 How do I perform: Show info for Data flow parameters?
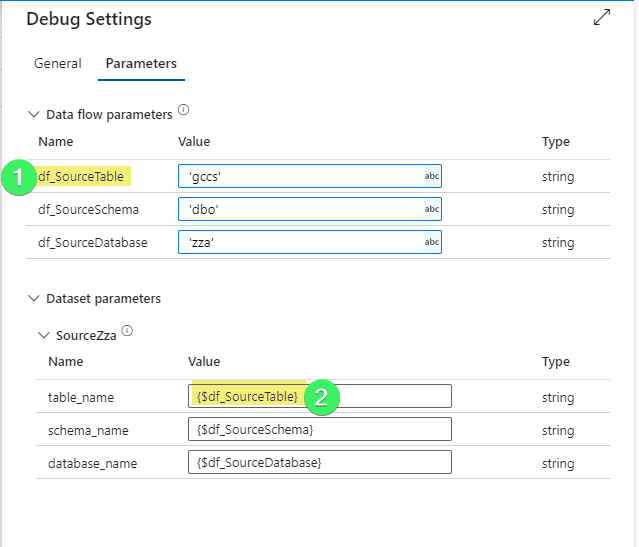(x=183, y=110)
